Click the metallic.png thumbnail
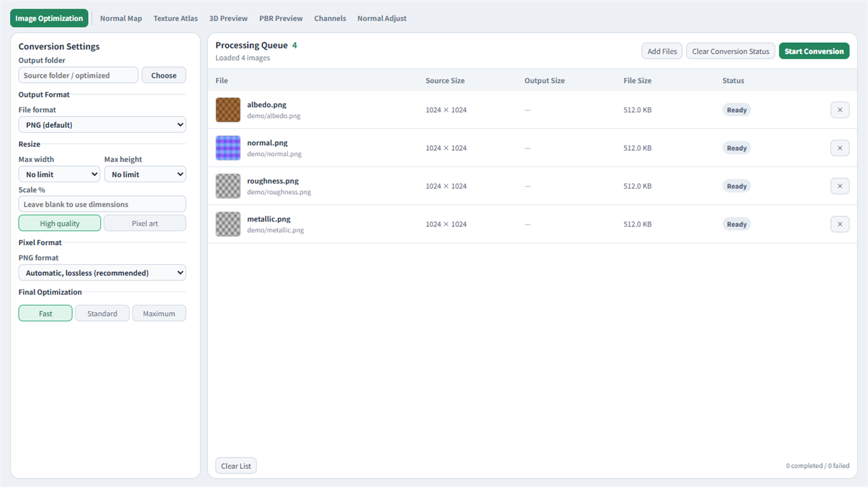 228,224
